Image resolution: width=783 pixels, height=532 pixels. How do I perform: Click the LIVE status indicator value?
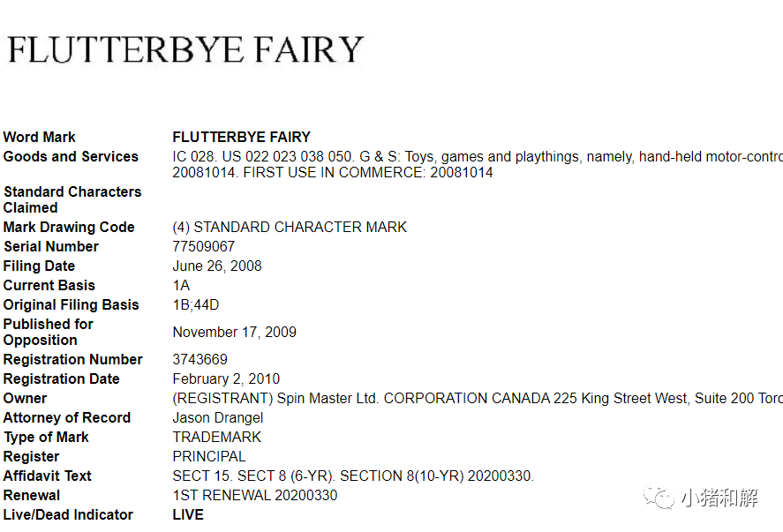point(188,514)
